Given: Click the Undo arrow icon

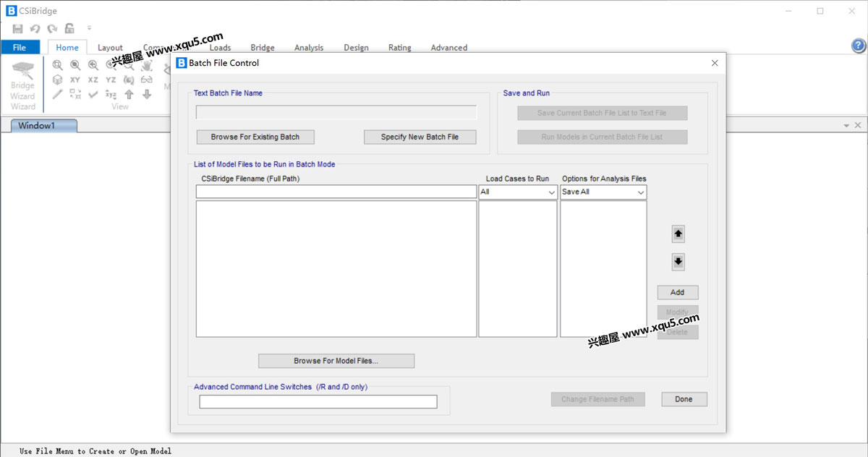Looking at the screenshot, I should (x=35, y=29).
